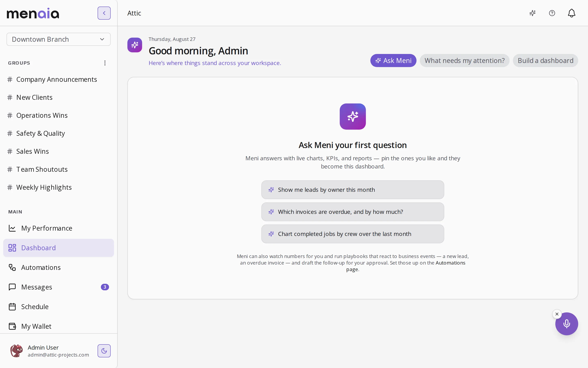Follow the Automations page link in the card
The height and width of the screenshot is (368, 588).
(x=450, y=263)
